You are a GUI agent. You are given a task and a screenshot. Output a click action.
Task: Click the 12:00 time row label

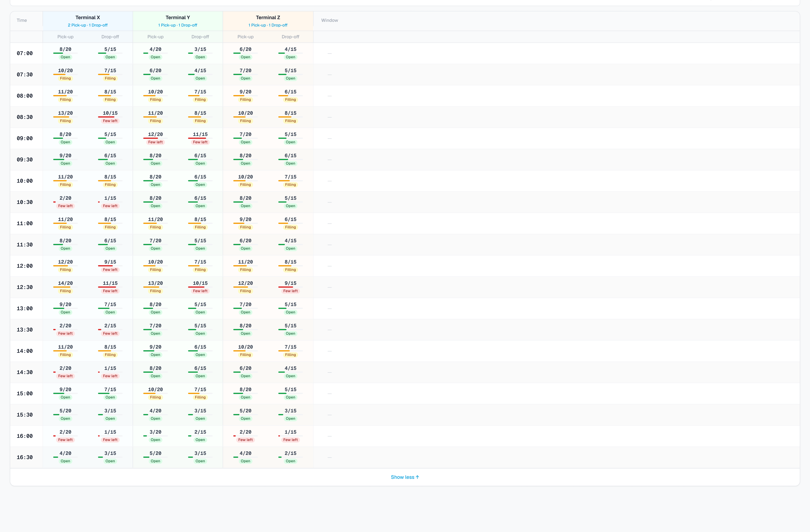tap(25, 266)
